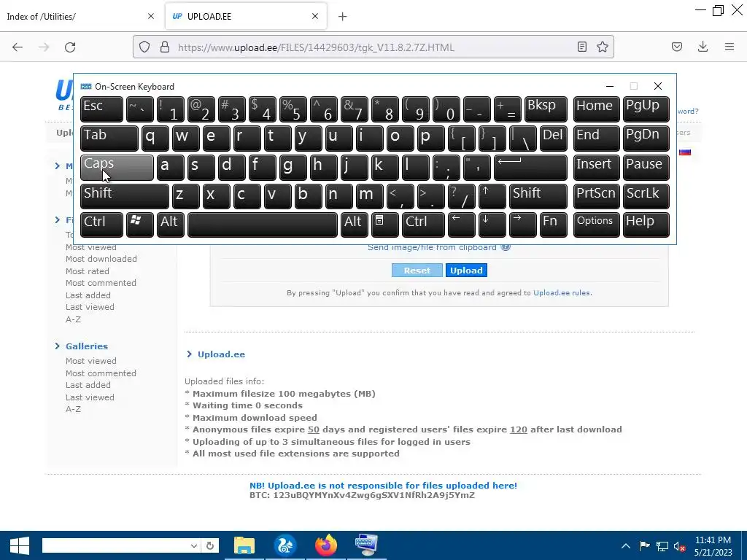Viewport: 747px width, 560px height.
Task: Toggle the Fn key on the keyboard
Action: click(553, 225)
